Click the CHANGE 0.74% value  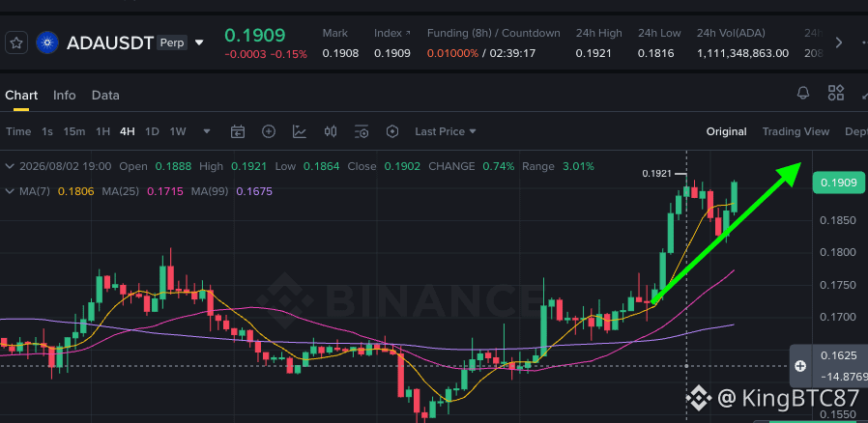[x=498, y=166]
